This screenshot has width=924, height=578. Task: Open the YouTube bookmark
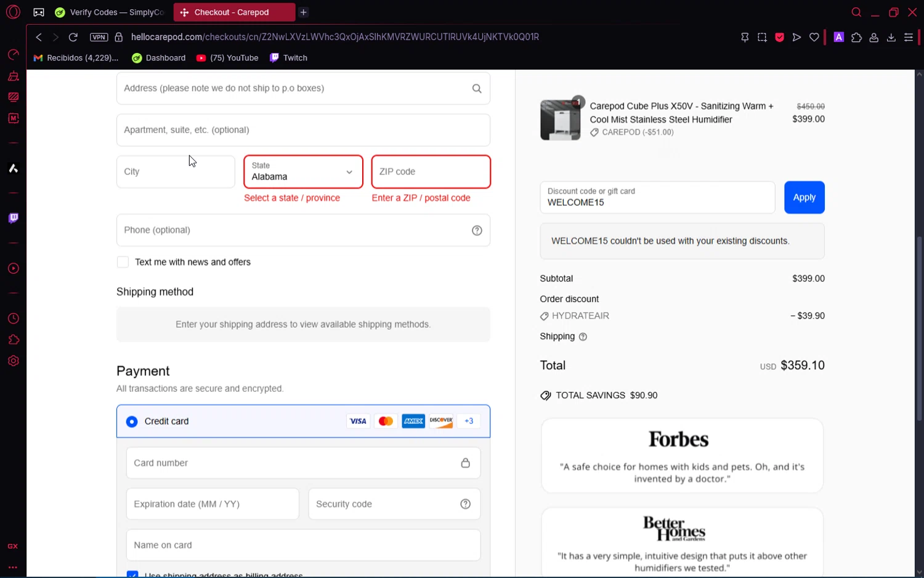227,58
